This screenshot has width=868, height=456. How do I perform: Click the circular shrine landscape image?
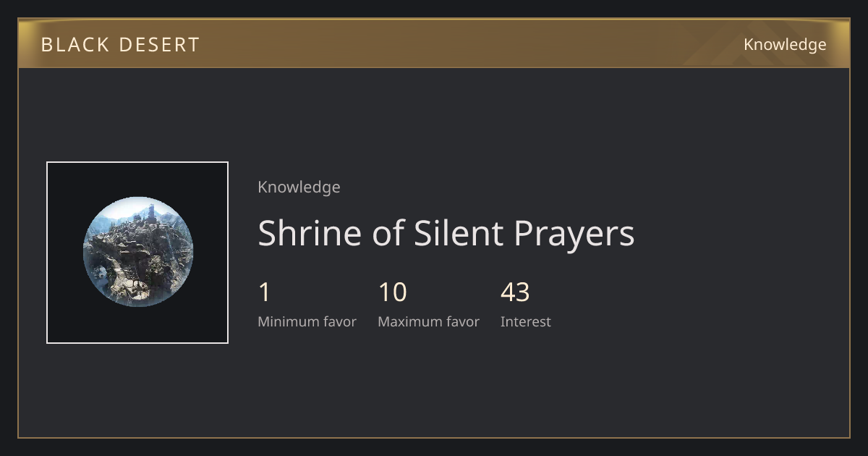[137, 252]
